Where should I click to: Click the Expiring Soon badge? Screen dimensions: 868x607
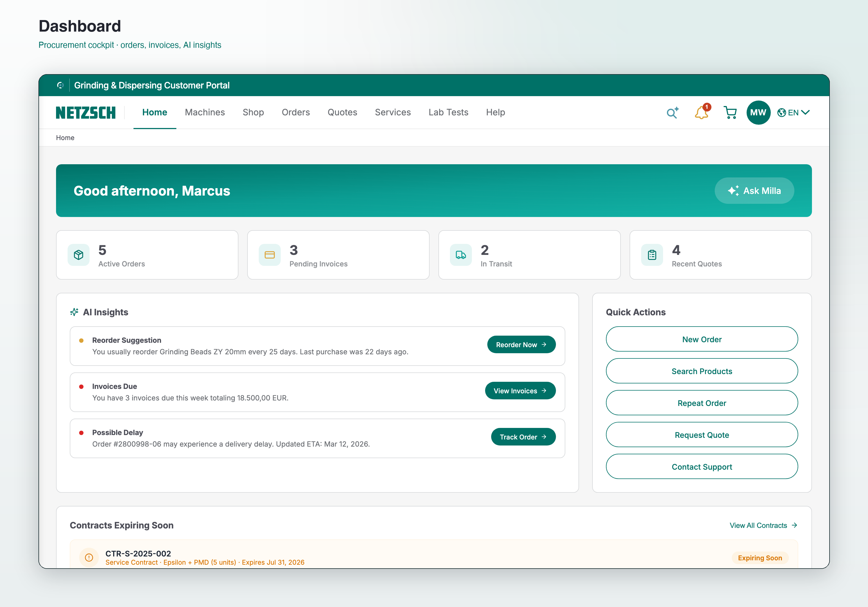[760, 558]
